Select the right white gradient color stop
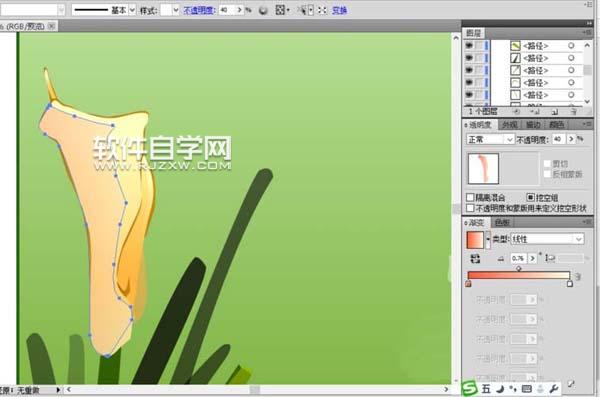The width and height of the screenshot is (600, 397). point(570,284)
